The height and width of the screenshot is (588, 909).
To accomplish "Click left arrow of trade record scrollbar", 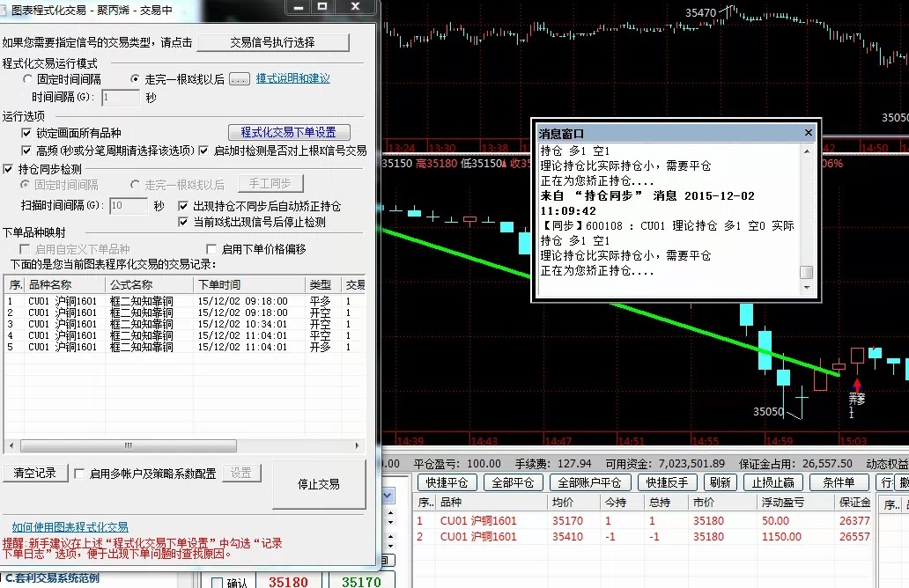I will point(10,445).
